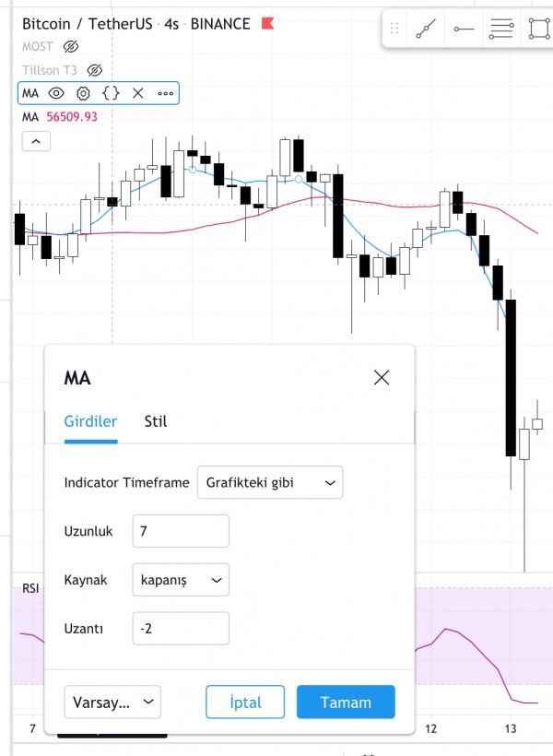Image resolution: width=553 pixels, height=756 pixels.
Task: Collapse the indicator legend with chevron
Action: tap(36, 142)
